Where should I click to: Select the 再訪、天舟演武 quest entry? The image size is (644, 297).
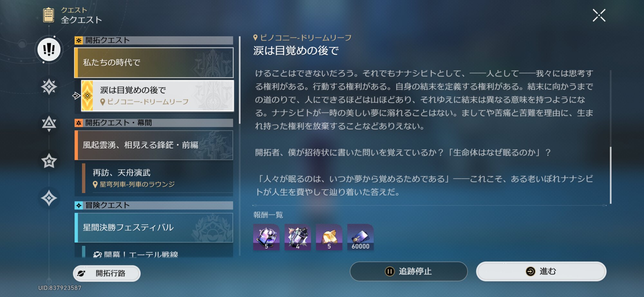coord(157,178)
